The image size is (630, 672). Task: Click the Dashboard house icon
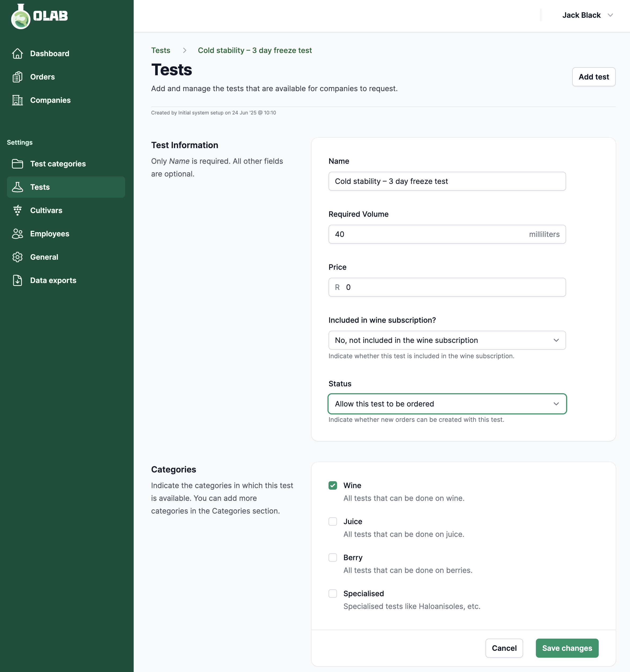17,54
